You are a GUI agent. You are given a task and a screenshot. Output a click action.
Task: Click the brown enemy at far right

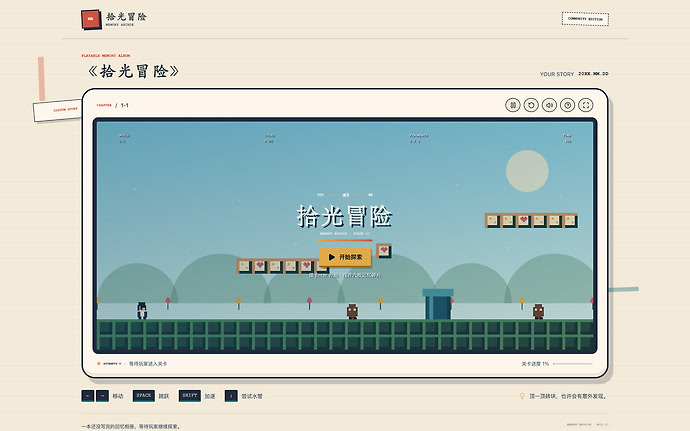tap(538, 311)
